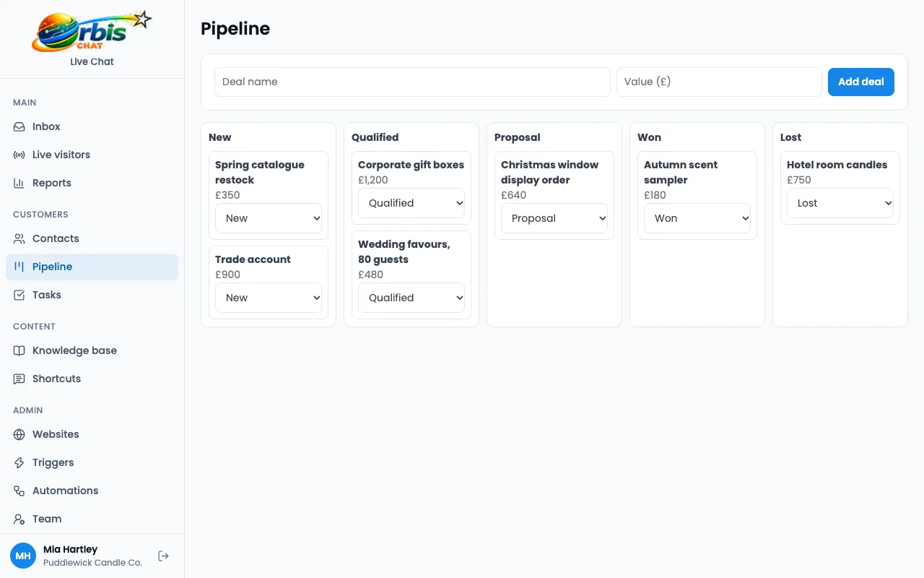Click the Tasks checkbox icon
The width and height of the screenshot is (924, 578).
click(x=19, y=295)
